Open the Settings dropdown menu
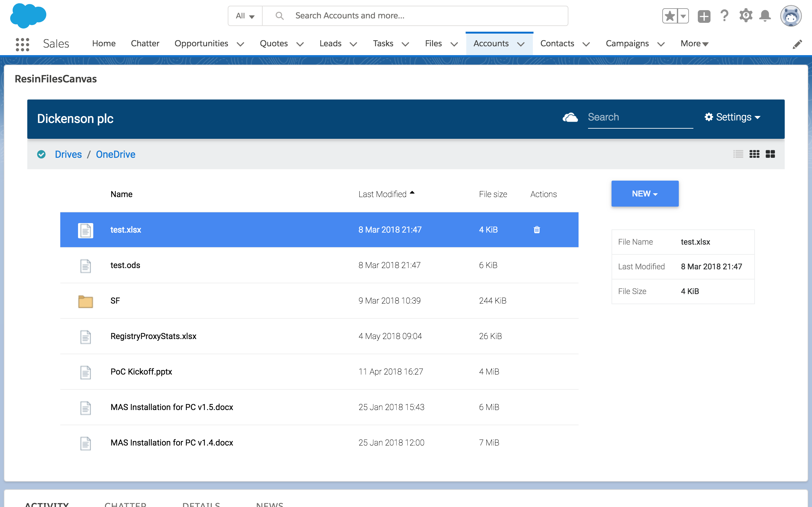 coord(732,117)
